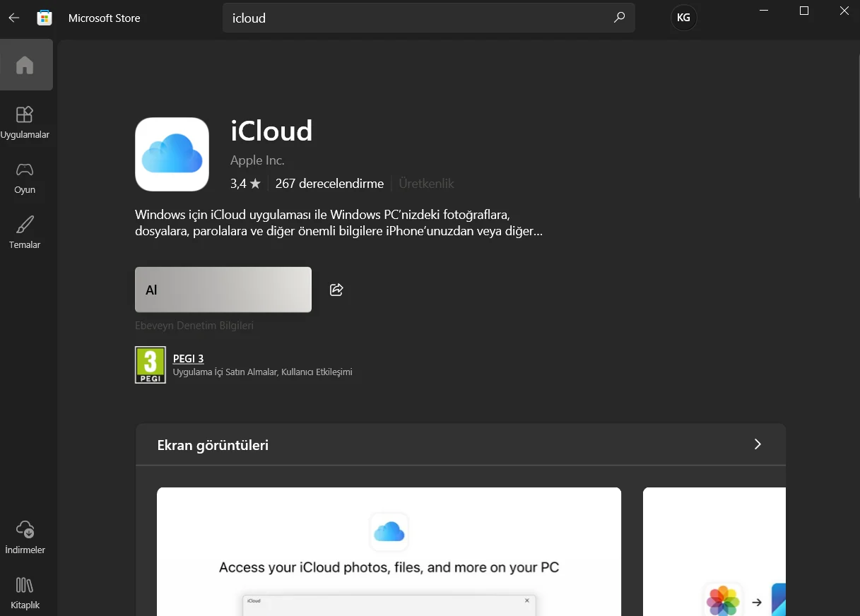
Task: Click the iCloud app logo
Action: (x=172, y=154)
